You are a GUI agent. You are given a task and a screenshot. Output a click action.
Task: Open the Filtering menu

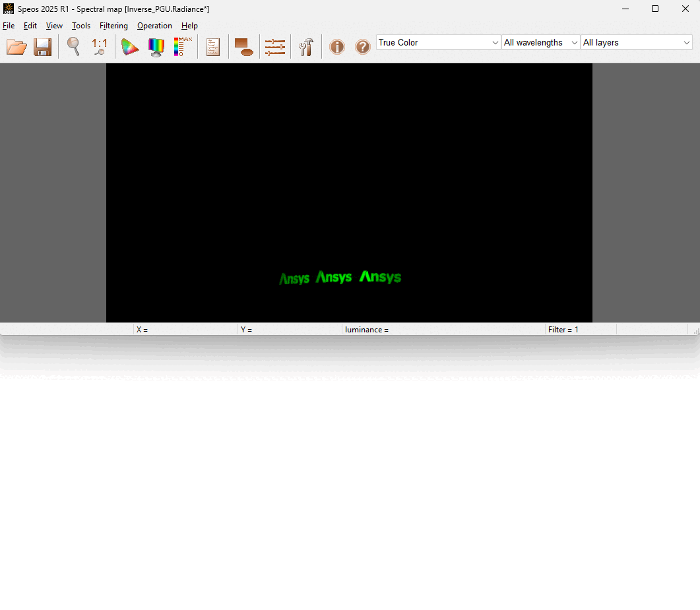113,26
